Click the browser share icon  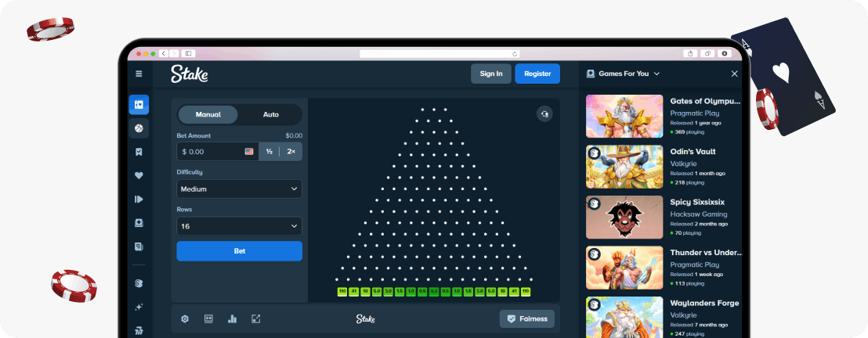tap(690, 54)
